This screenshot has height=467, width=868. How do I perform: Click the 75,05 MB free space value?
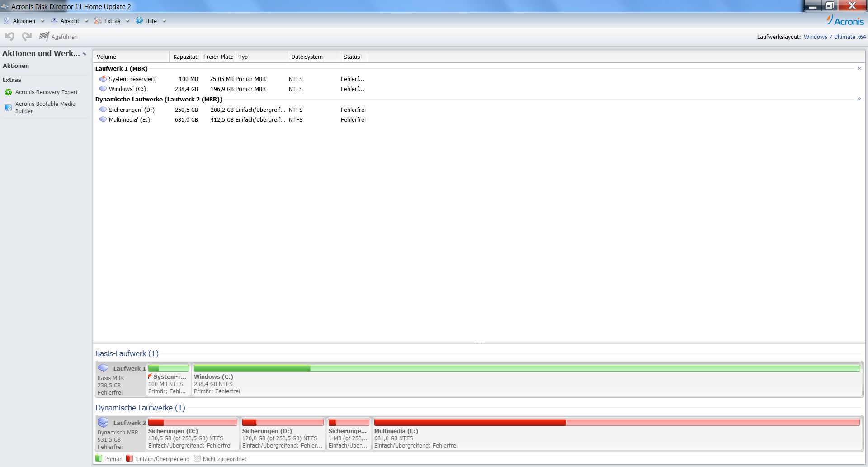pyautogui.click(x=222, y=79)
